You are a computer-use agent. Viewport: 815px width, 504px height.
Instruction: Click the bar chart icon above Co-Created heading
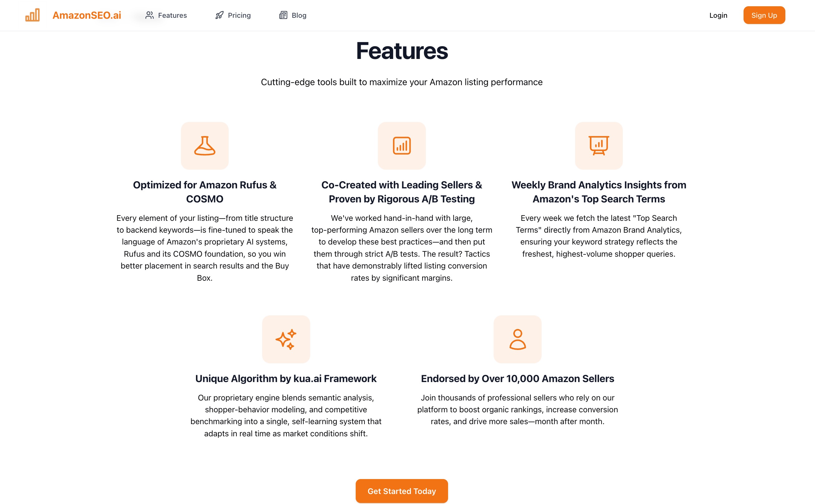click(402, 146)
